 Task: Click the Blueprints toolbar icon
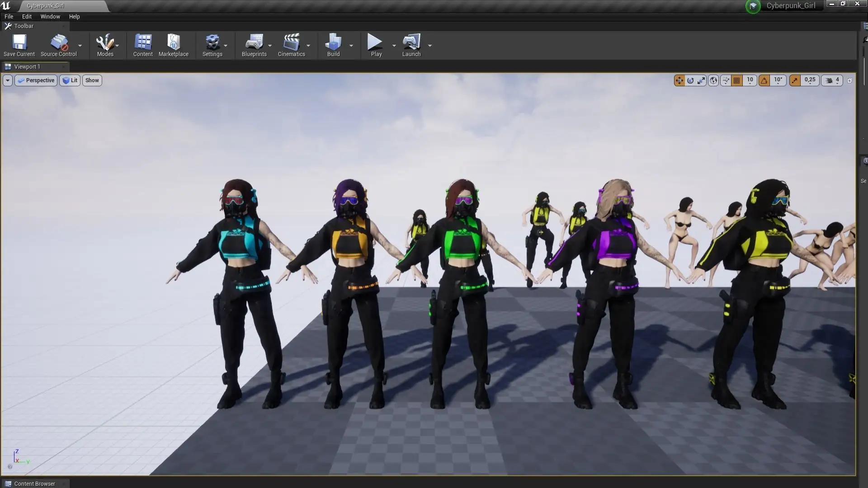click(x=254, y=45)
